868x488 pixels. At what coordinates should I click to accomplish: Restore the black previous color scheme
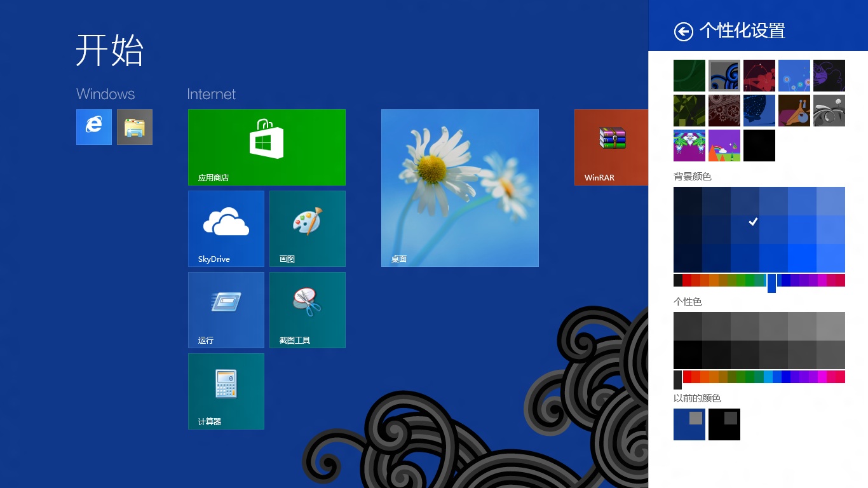coord(724,424)
